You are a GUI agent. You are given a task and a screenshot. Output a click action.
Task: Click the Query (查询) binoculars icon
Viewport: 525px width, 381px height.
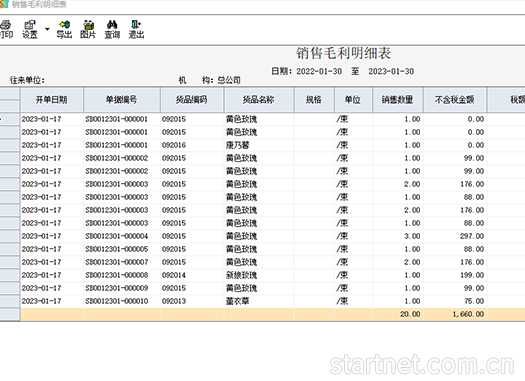click(112, 29)
